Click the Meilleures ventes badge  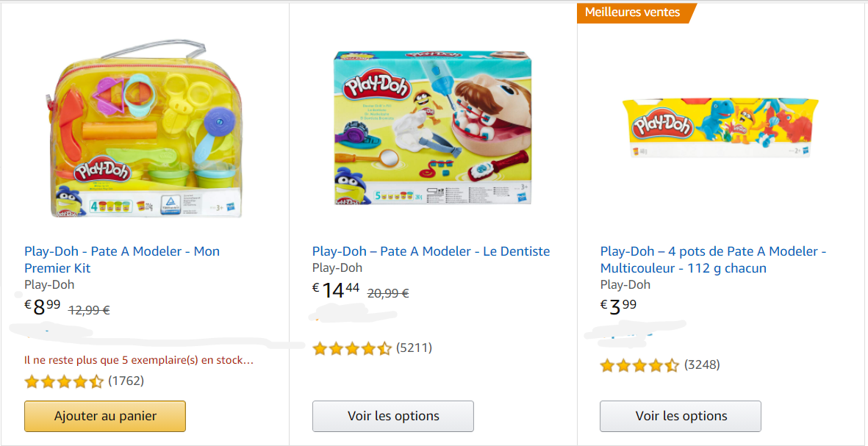coord(633,12)
